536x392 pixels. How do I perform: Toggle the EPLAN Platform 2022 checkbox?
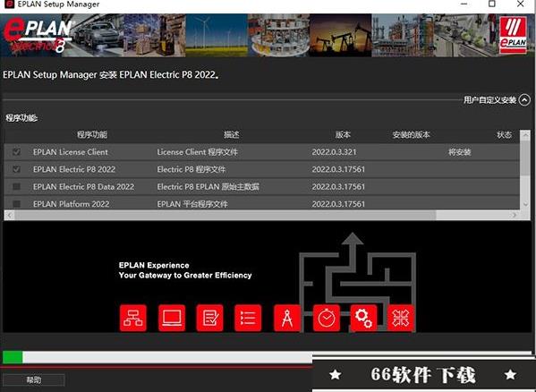click(x=16, y=204)
